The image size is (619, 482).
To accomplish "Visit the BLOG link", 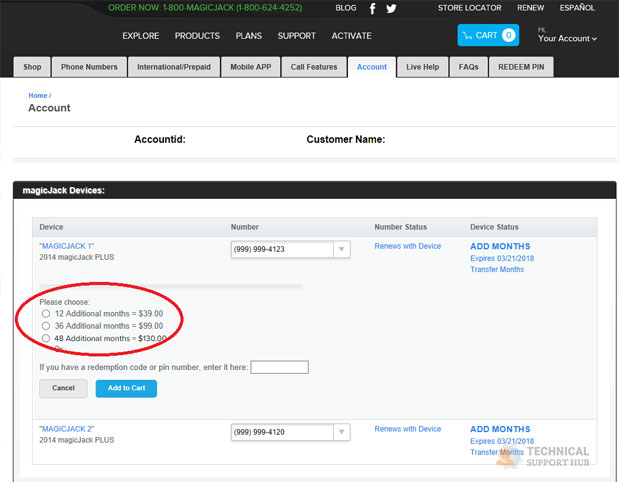I will [x=346, y=8].
